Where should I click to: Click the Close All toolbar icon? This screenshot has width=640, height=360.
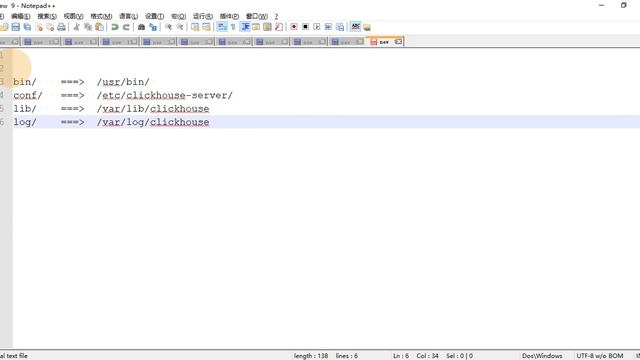pyautogui.click(x=50, y=27)
